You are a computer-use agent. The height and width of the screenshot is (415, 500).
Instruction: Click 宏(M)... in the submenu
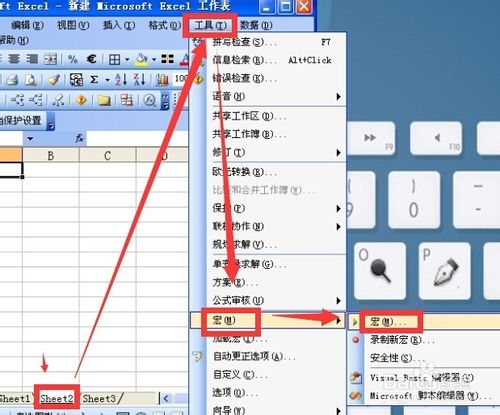(424, 322)
